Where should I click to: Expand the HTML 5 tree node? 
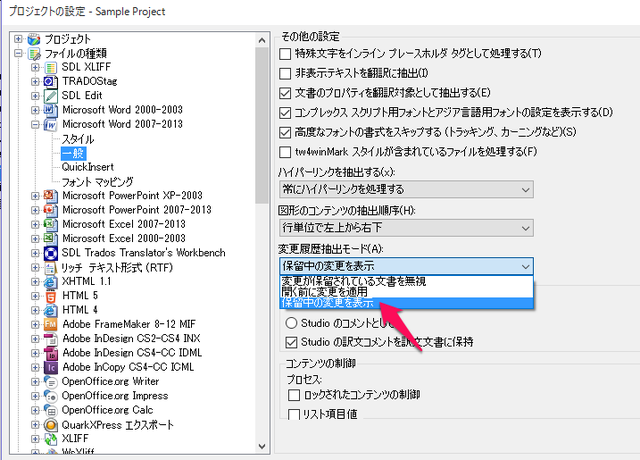coord(35,296)
